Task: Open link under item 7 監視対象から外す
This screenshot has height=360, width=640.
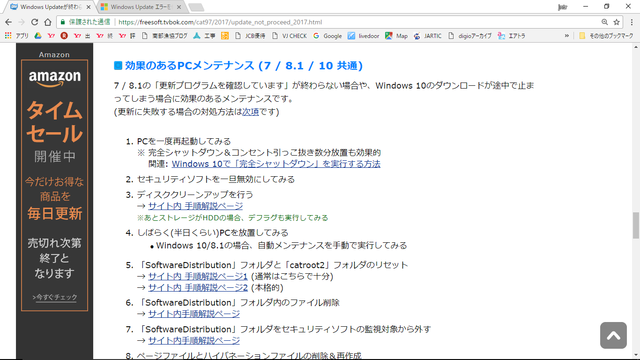Action: [x=194, y=340]
